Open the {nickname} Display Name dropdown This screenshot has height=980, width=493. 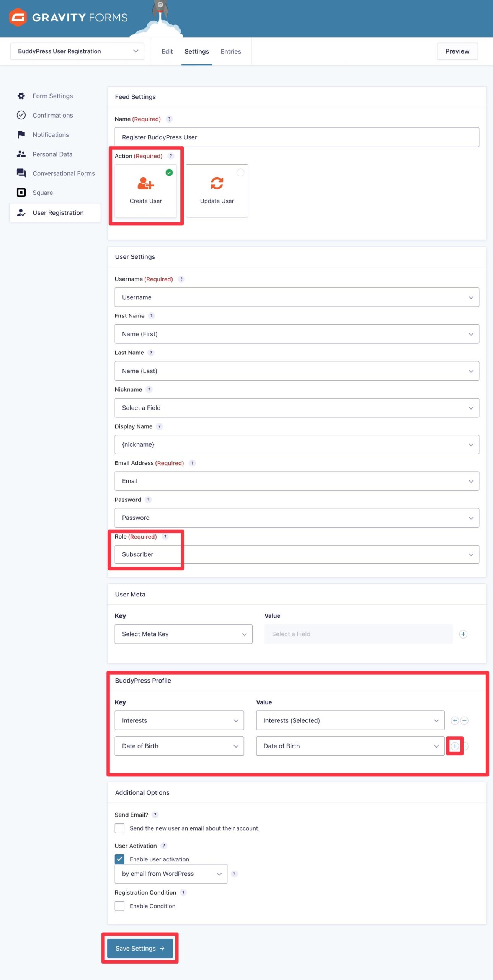click(297, 445)
